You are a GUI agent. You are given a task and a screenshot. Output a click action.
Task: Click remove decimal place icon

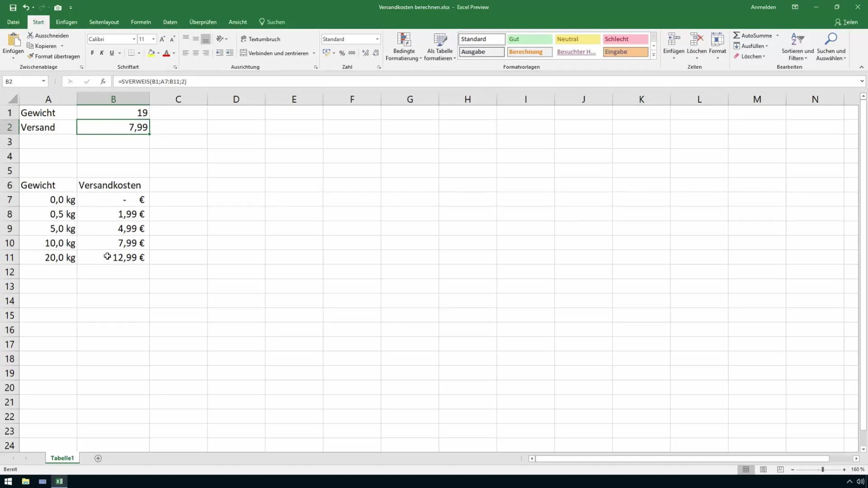pyautogui.click(x=376, y=53)
